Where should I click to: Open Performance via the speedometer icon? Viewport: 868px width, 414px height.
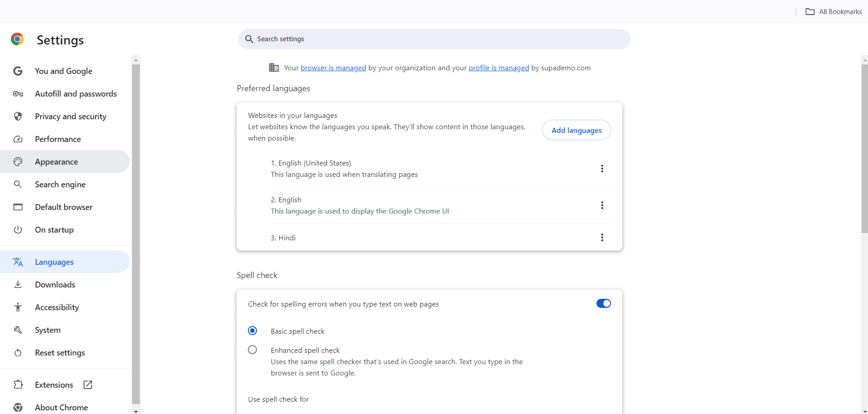coord(18,139)
